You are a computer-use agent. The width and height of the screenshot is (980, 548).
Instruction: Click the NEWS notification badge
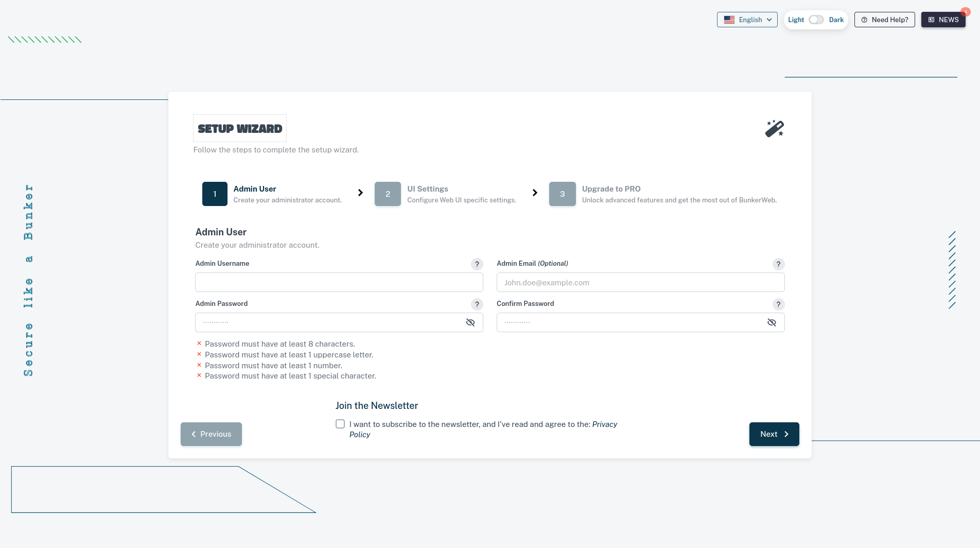coord(966,12)
